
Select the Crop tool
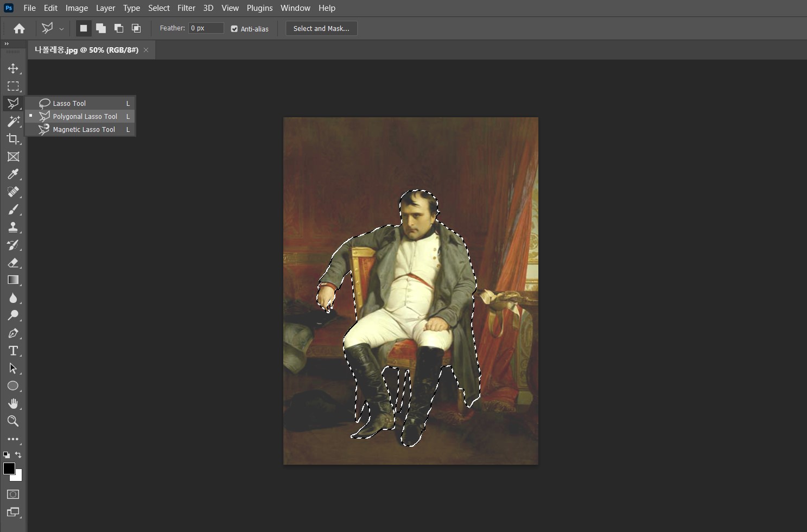click(13, 139)
